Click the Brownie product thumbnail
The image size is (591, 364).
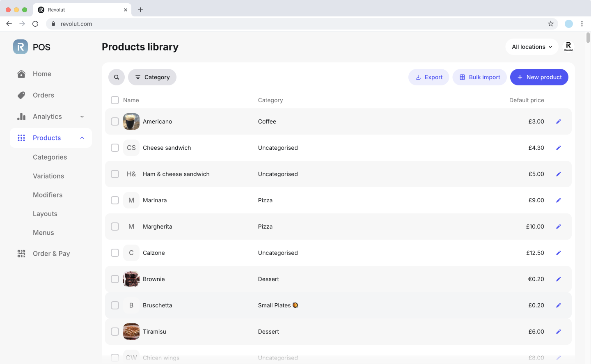pyautogui.click(x=131, y=279)
